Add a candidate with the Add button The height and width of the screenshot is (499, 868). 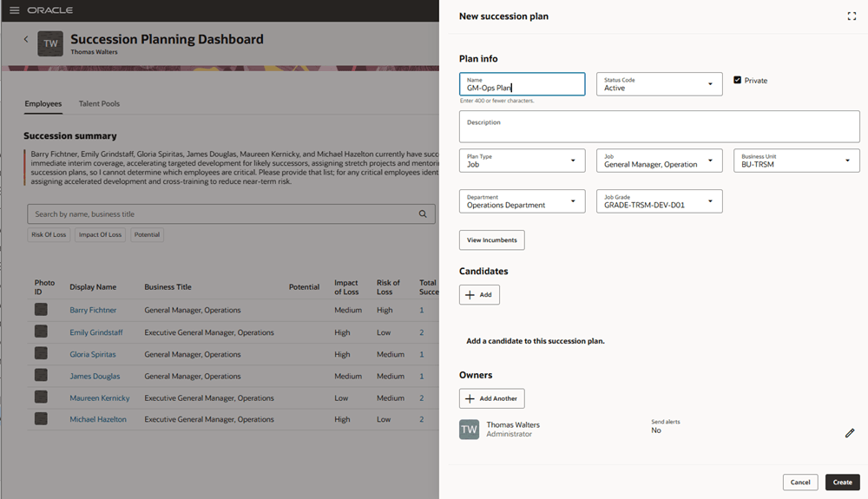[479, 295]
